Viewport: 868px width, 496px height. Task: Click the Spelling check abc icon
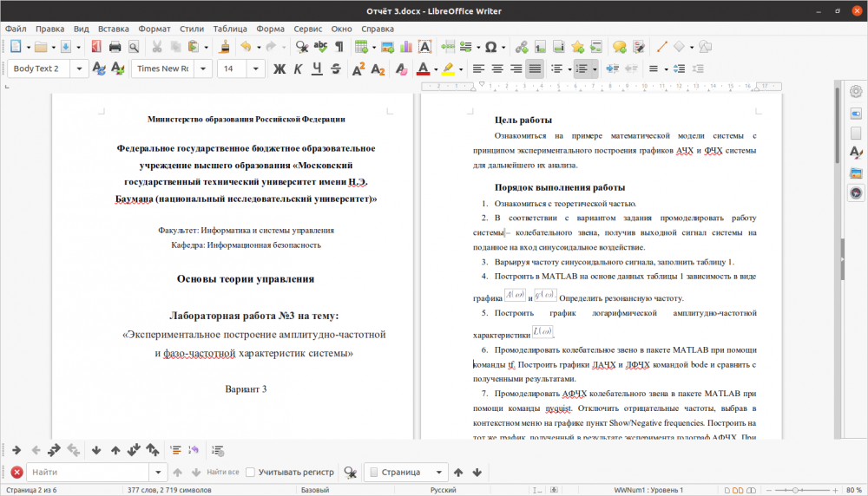point(320,47)
